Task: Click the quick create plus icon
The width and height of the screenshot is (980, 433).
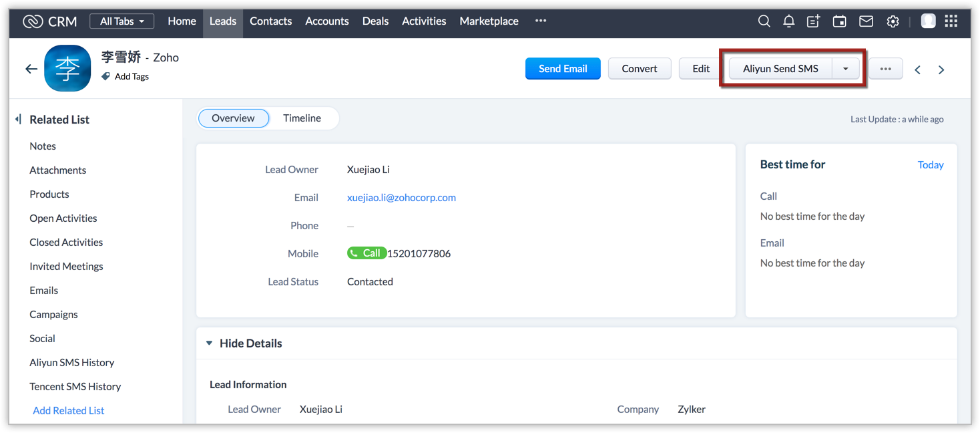Action: [813, 21]
